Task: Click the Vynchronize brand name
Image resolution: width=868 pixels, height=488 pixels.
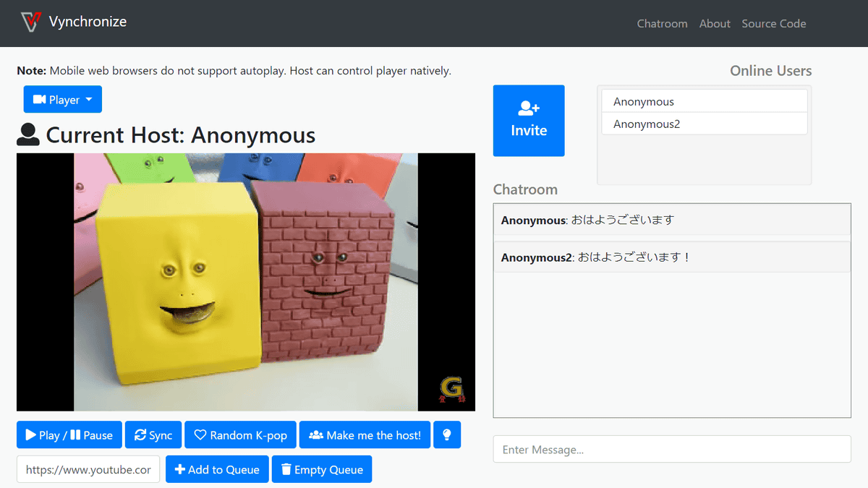Action: (x=88, y=22)
